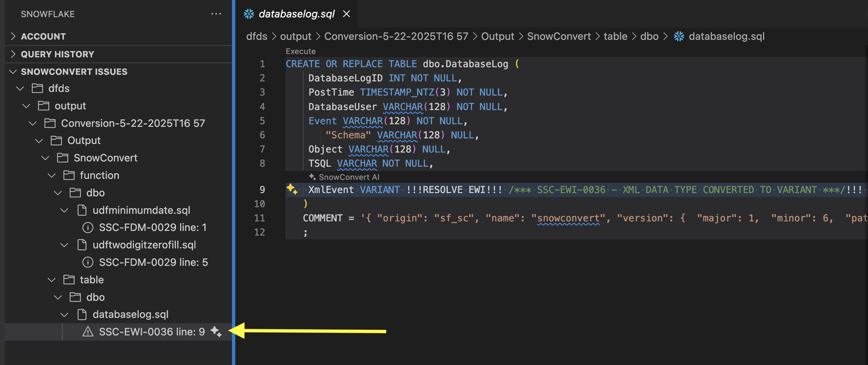Click the info icon beside SSC-FDM-0029 line 5
Viewport: 868px width, 365px height.
coord(88,262)
